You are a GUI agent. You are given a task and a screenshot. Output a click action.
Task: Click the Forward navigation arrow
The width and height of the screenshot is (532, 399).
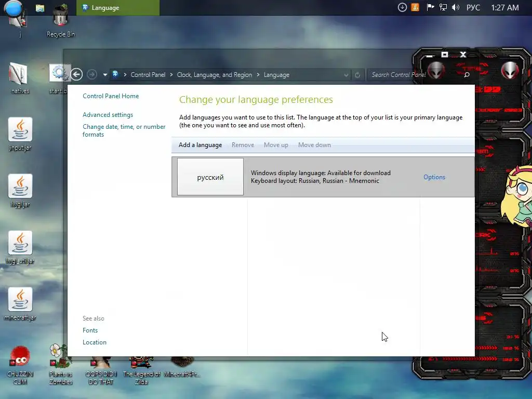(91, 74)
